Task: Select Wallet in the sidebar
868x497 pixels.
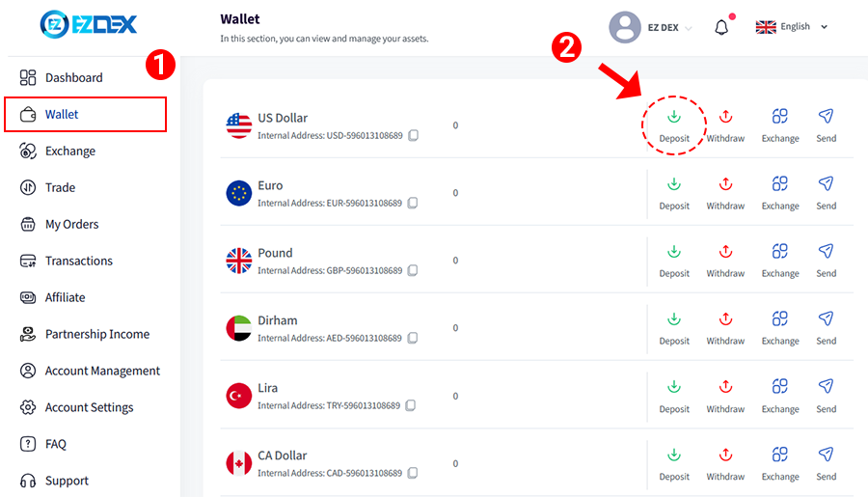Action: pyautogui.click(x=85, y=115)
